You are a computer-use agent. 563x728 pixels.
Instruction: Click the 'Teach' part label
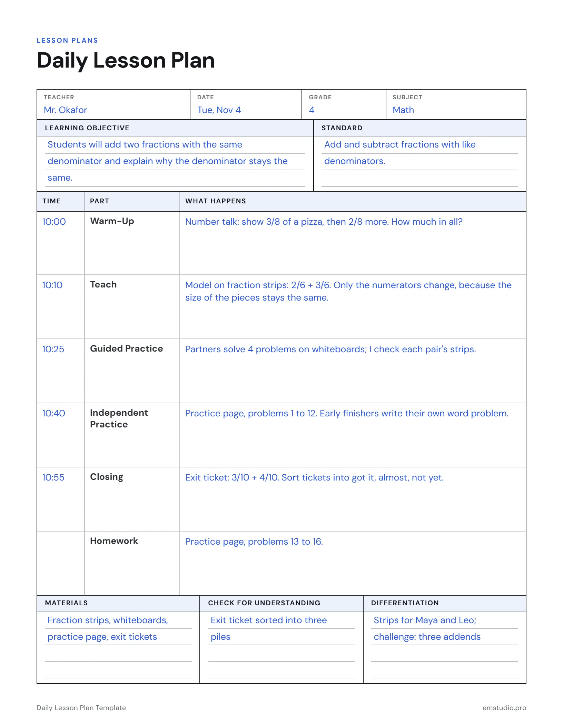[x=103, y=284]
